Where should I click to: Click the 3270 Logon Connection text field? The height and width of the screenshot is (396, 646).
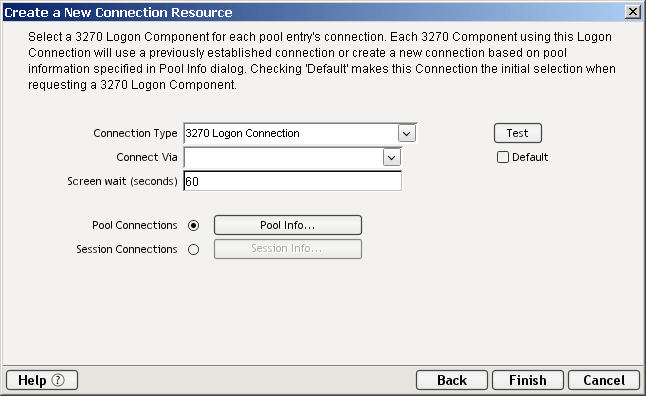click(291, 134)
